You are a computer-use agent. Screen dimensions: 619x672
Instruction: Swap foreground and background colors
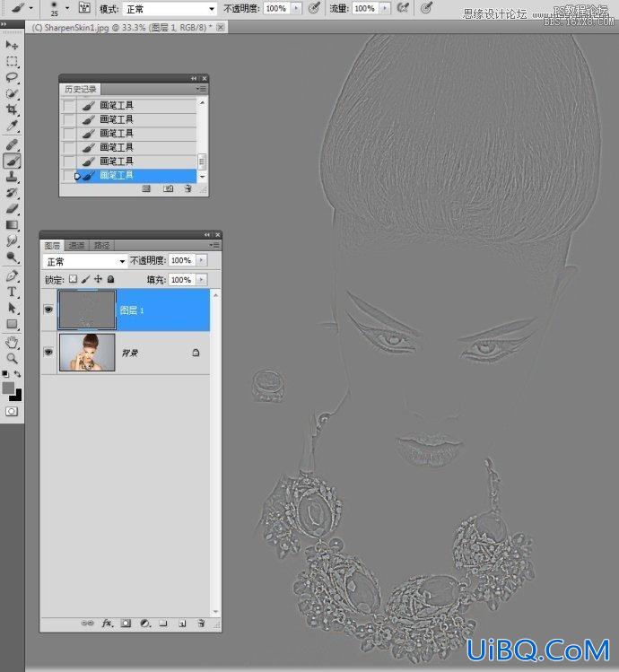point(18,374)
